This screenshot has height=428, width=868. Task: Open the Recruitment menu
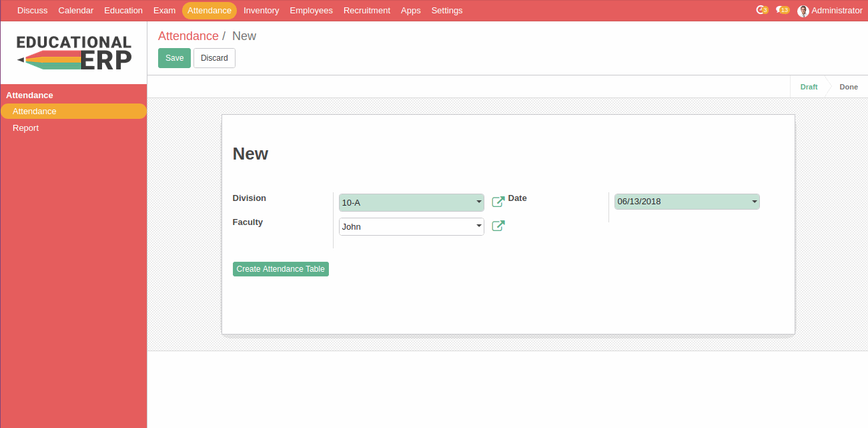[x=366, y=11]
